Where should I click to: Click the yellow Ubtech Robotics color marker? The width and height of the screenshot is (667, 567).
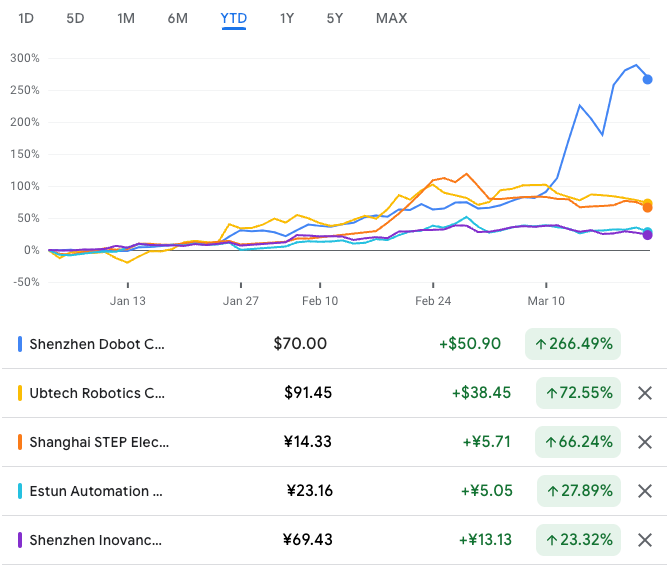click(20, 393)
